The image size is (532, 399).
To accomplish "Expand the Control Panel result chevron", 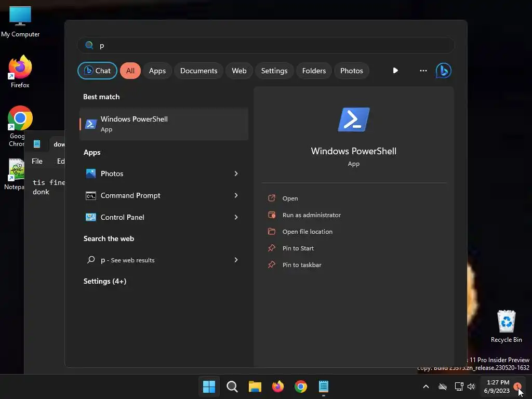I will [236, 217].
